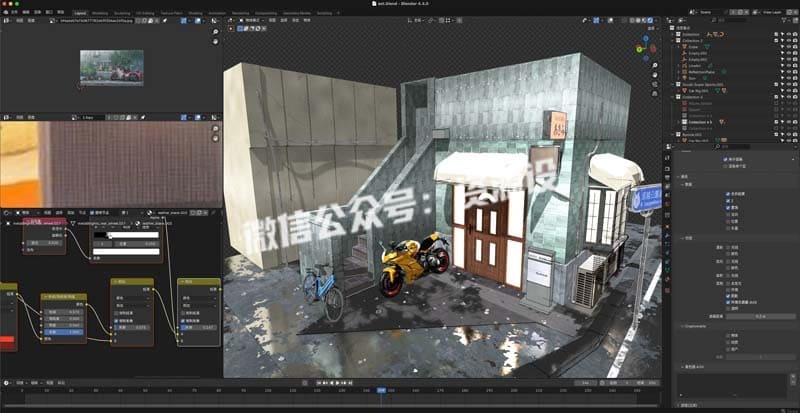The width and height of the screenshot is (800, 413).
Task: Click the outliner search field
Action: (730, 20)
